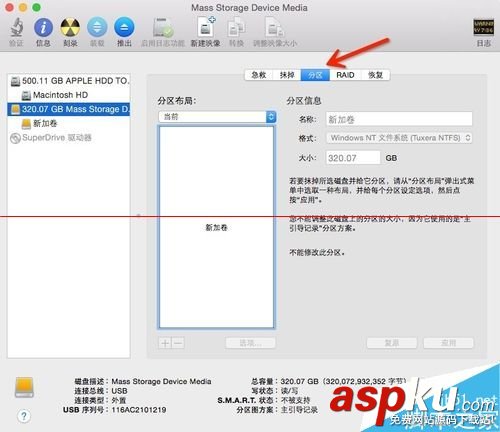Click the partition name field 新加卷
The width and height of the screenshot is (500, 432).
399,119
